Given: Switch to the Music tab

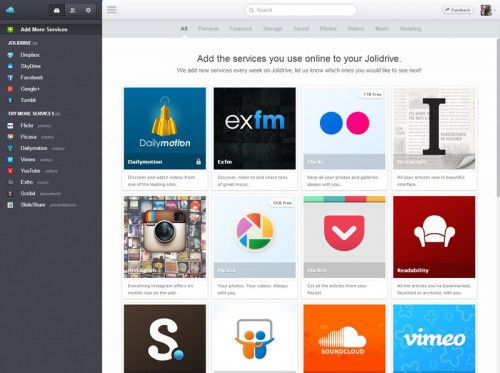Looking at the screenshot, I should coord(382,29).
